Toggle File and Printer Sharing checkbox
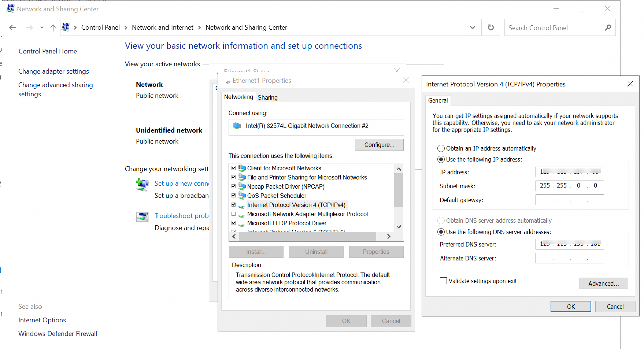The height and width of the screenshot is (352, 644). coord(233,177)
